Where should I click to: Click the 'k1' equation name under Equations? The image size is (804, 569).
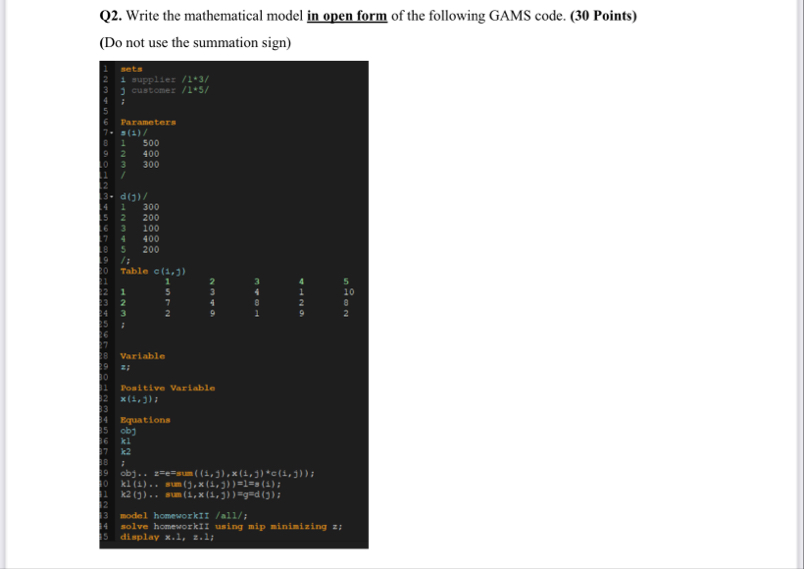click(126, 441)
